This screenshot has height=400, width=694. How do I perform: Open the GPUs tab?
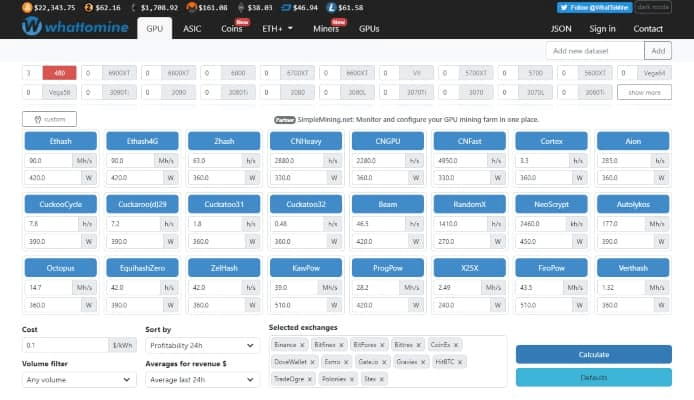[369, 29]
